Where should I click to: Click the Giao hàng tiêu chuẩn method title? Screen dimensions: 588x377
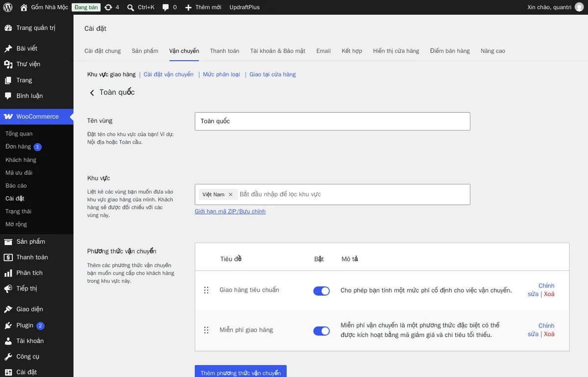point(249,290)
